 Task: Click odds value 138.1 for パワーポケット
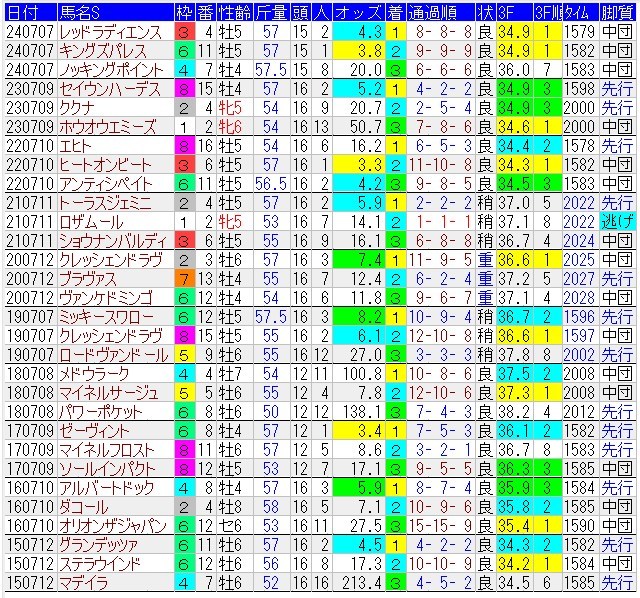tap(362, 412)
